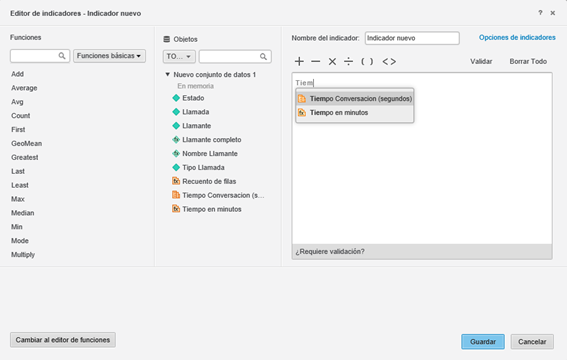The width and height of the screenshot is (567, 360).
Task: Insert parentheses into the formula
Action: point(367,61)
